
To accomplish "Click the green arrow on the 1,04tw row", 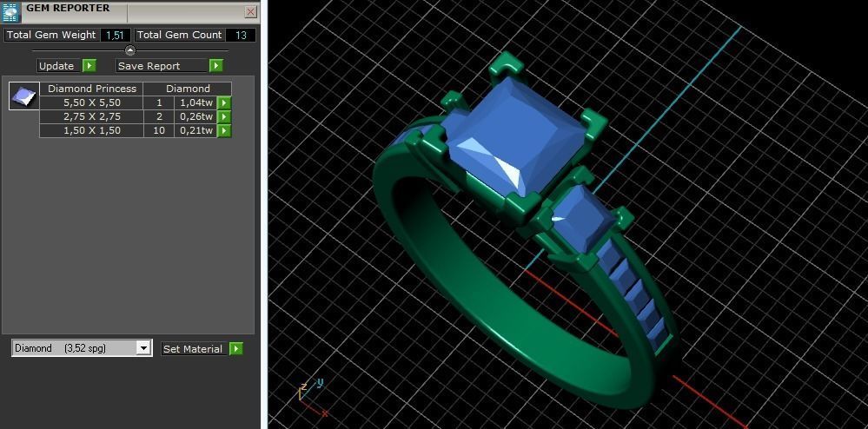I will (224, 103).
